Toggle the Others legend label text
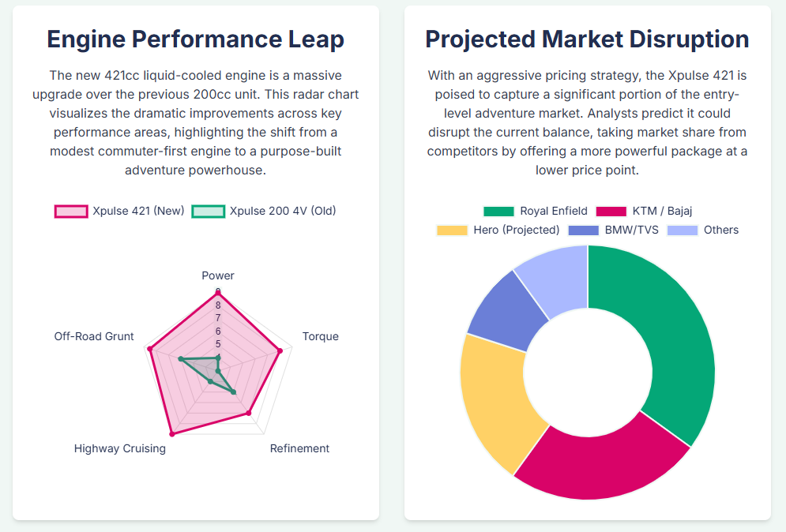786x532 pixels. (720, 230)
